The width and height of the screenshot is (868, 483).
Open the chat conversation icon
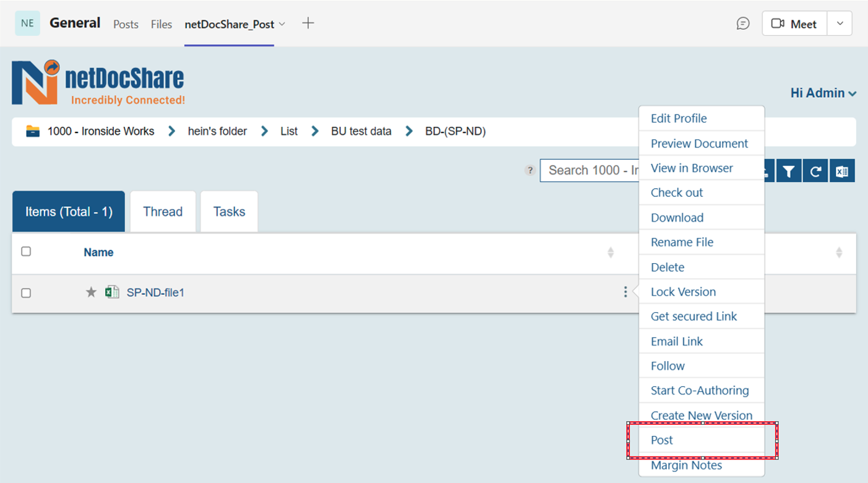coord(743,24)
